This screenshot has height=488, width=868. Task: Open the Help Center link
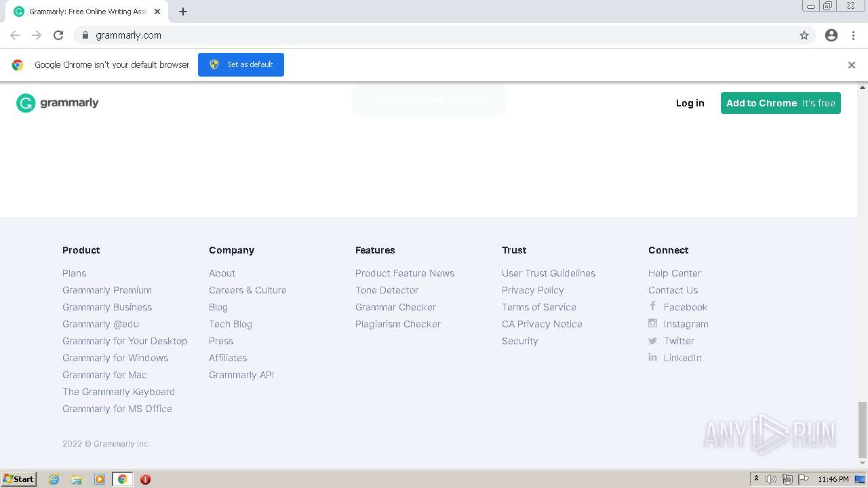coord(675,273)
